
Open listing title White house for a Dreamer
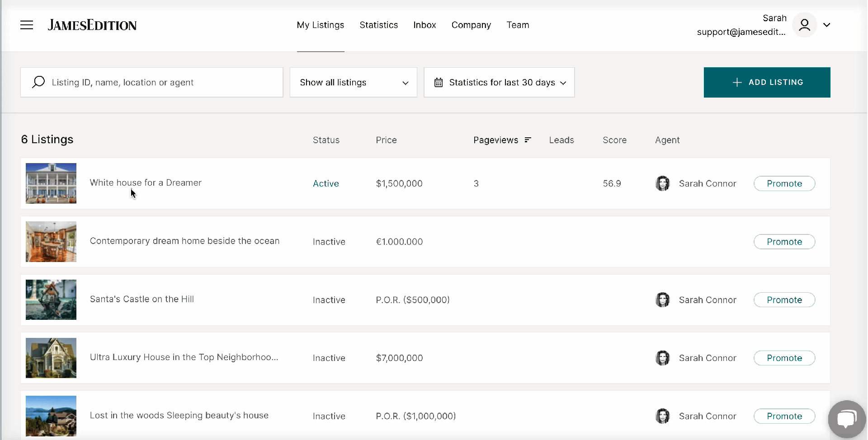tap(146, 183)
